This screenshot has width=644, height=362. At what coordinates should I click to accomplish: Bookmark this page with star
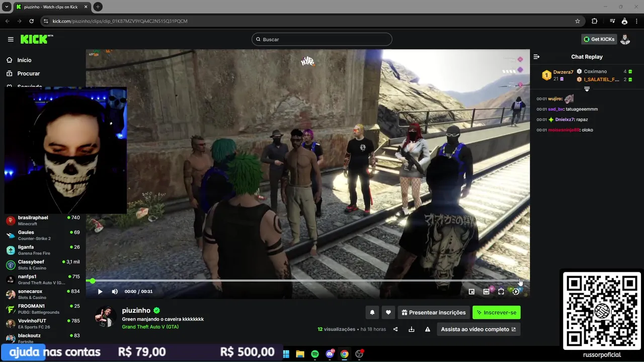[578, 21]
